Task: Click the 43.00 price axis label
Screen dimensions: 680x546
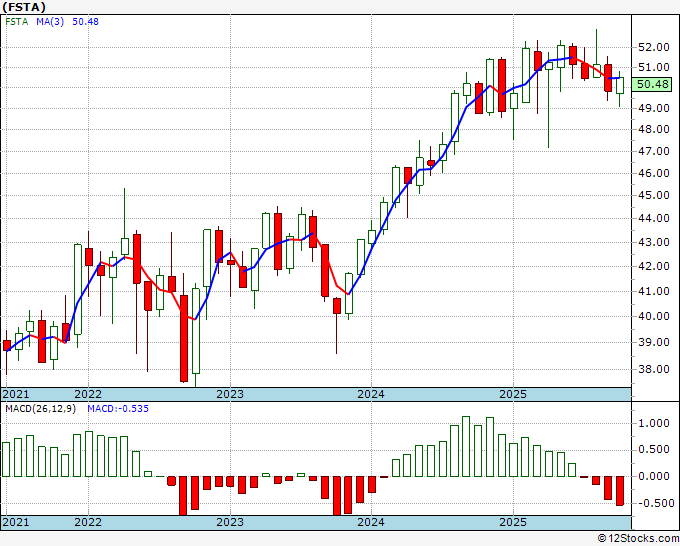Action: pos(654,242)
